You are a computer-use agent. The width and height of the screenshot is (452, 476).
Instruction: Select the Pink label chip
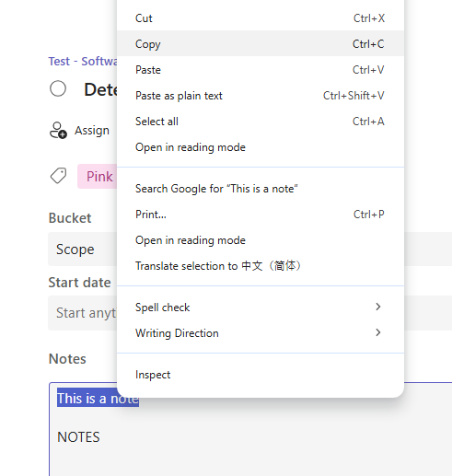coord(98,177)
